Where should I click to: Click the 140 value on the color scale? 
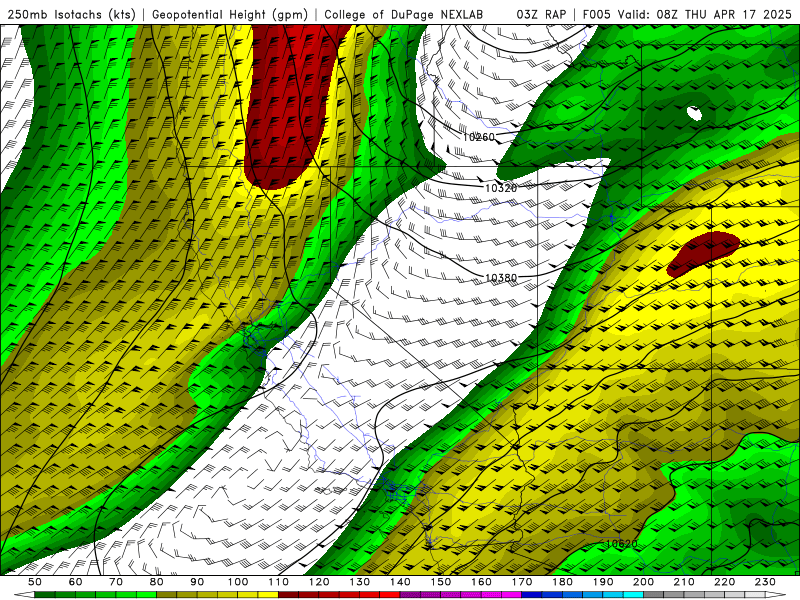[x=400, y=582]
